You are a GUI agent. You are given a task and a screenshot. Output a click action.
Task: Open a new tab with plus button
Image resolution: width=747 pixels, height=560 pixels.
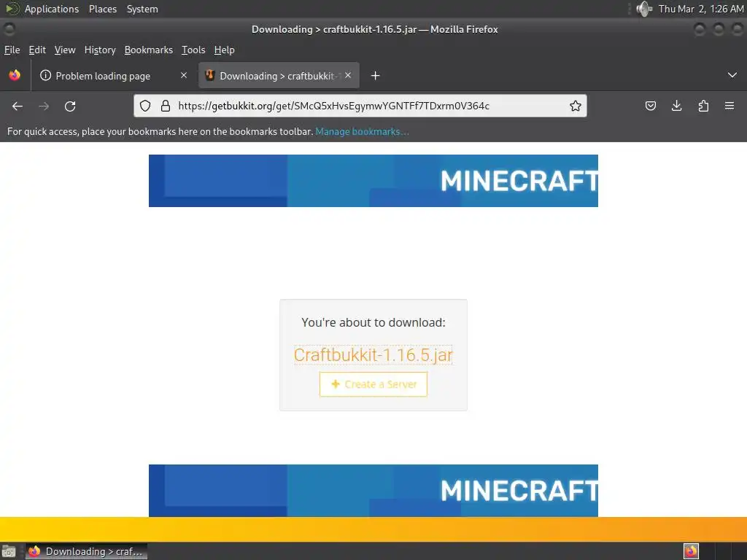point(376,76)
